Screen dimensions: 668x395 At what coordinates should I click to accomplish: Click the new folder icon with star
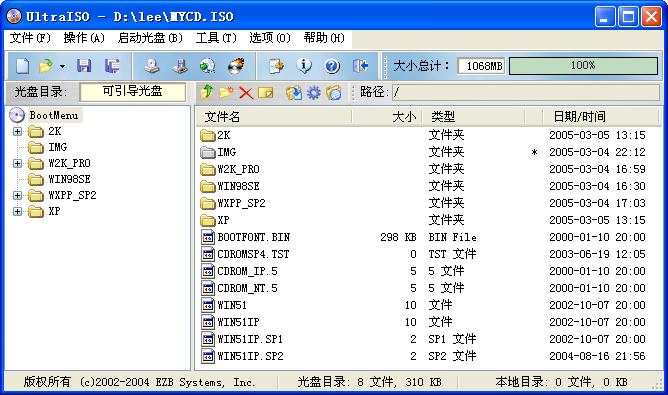pos(227,92)
